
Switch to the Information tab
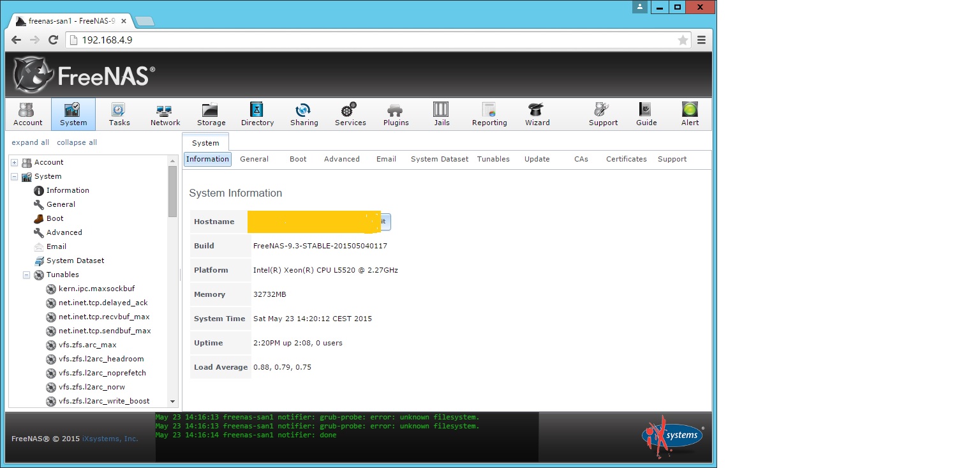207,159
